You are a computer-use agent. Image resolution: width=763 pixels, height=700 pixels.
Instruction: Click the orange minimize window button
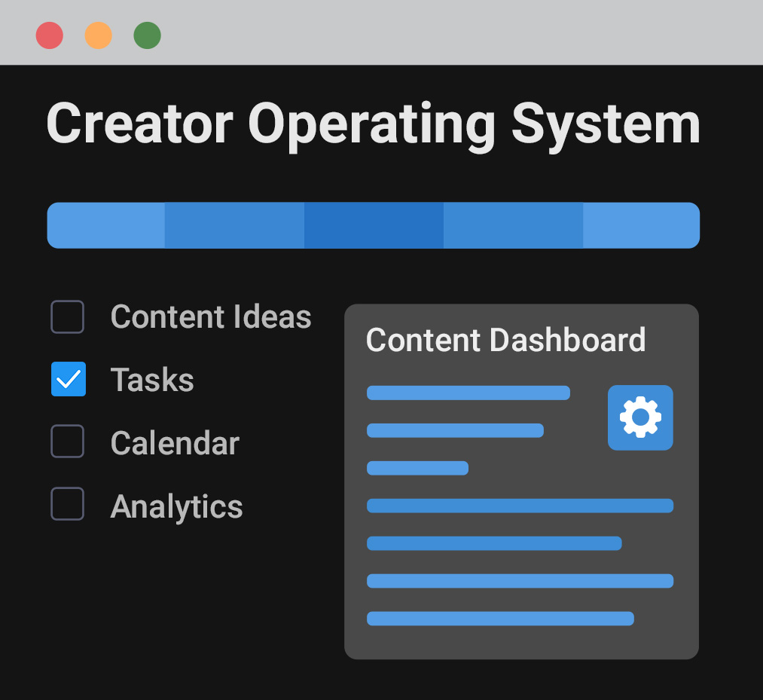(x=99, y=35)
